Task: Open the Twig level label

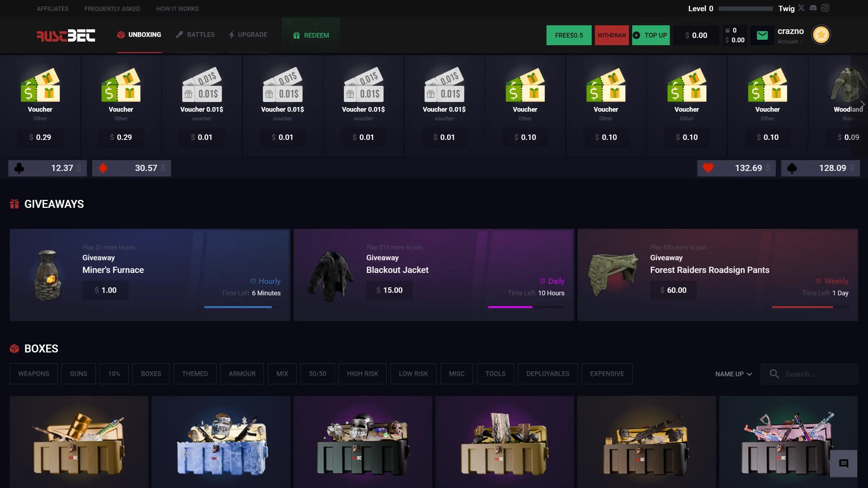Action: pyautogui.click(x=786, y=9)
